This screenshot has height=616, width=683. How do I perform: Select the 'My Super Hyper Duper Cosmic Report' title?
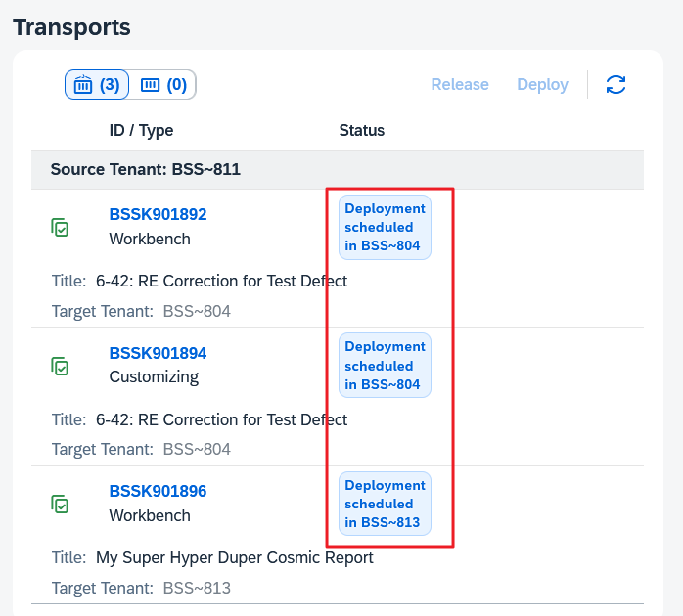[235, 558]
